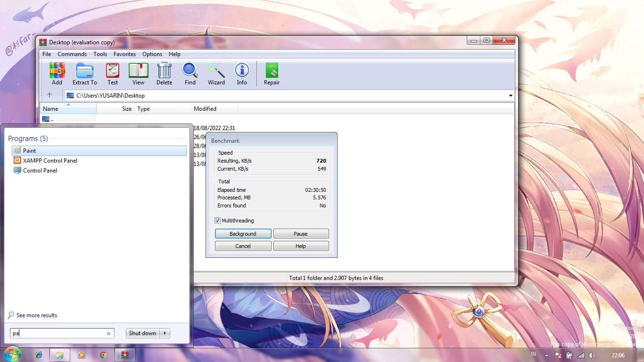Open the media player taskbar icon
The width and height of the screenshot is (644, 362).
[x=82, y=355]
